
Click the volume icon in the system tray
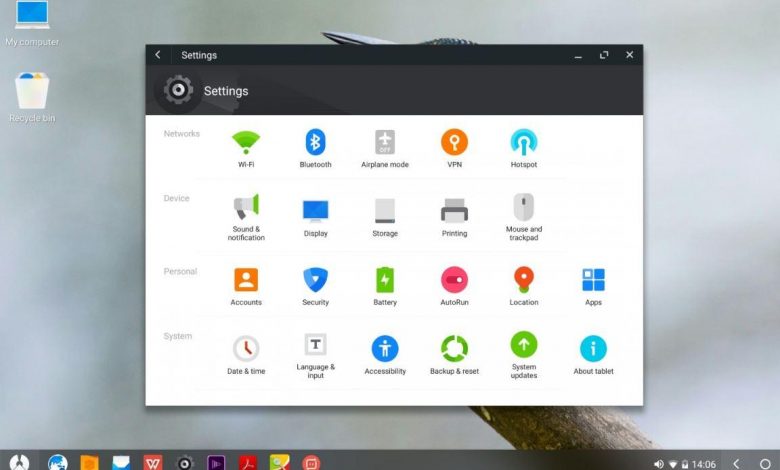pos(659,464)
